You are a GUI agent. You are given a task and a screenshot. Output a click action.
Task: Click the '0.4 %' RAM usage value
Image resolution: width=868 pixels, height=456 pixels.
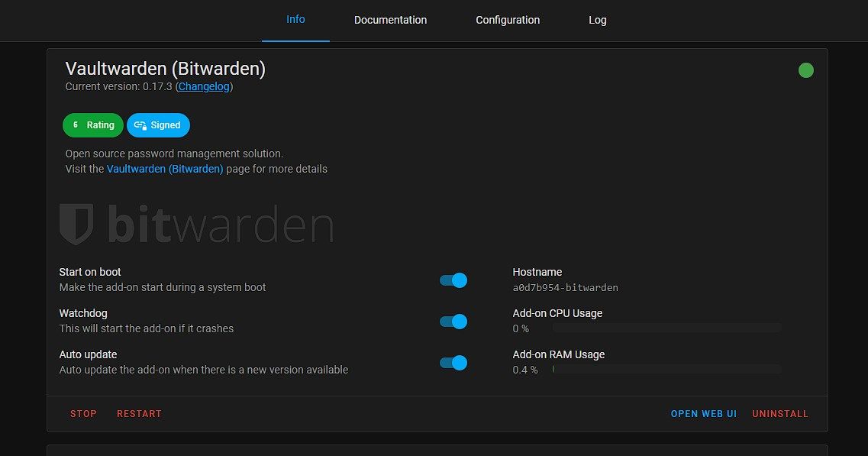pyautogui.click(x=525, y=370)
